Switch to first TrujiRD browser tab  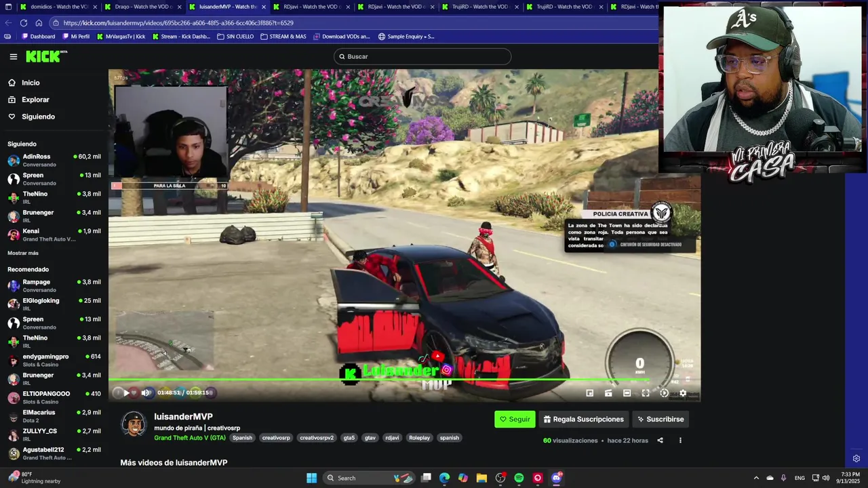(481, 7)
